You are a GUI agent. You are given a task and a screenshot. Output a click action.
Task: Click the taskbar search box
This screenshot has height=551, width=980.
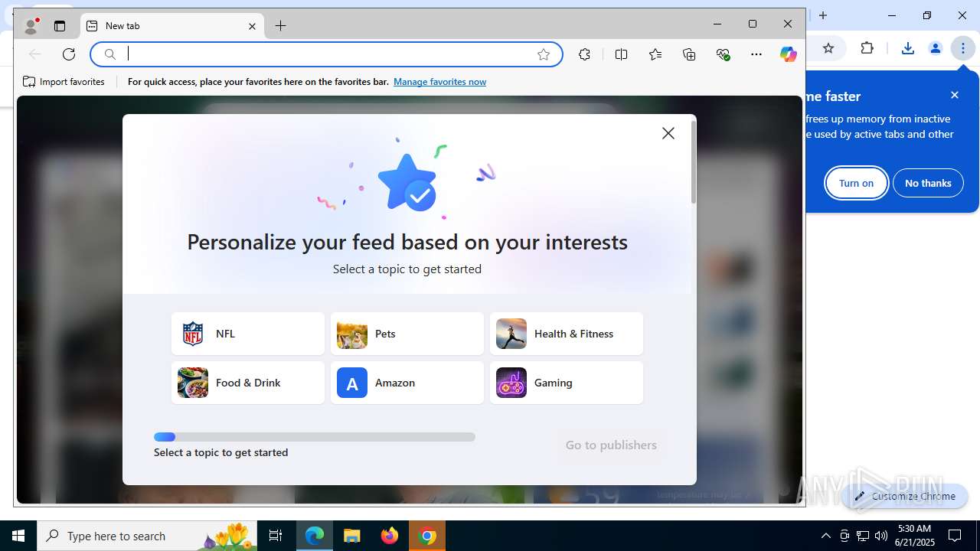(147, 536)
